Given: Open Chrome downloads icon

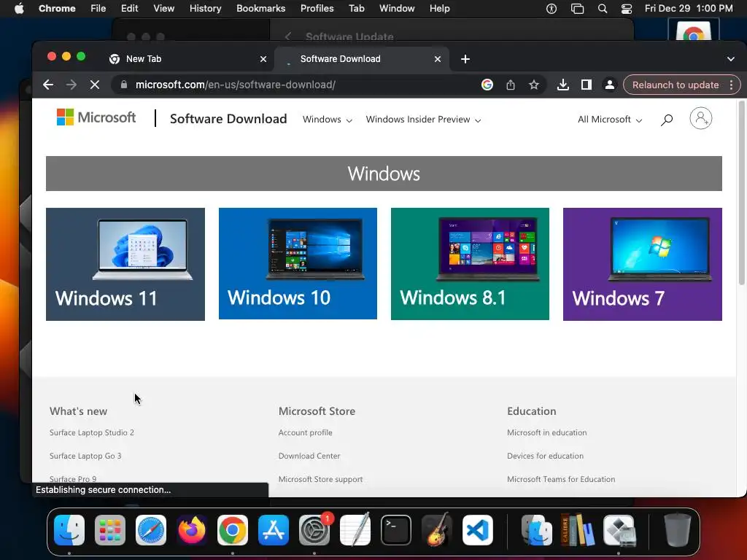Looking at the screenshot, I should point(562,85).
